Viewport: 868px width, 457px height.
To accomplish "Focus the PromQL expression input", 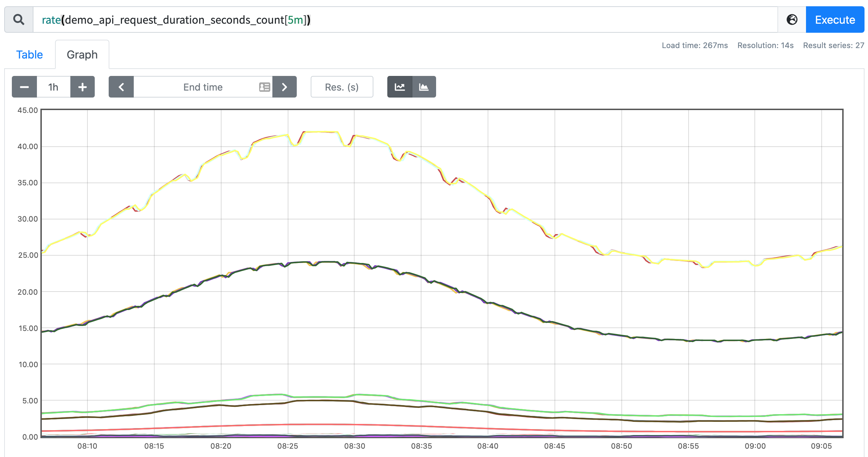I will [405, 20].
